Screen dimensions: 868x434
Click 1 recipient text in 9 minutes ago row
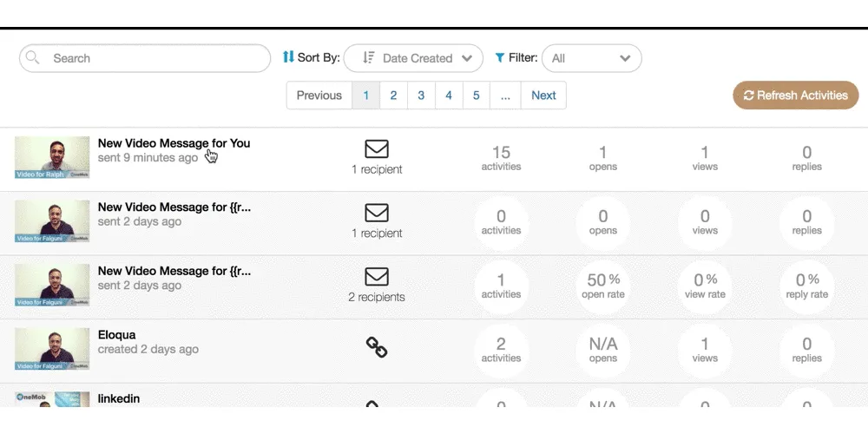[377, 169]
